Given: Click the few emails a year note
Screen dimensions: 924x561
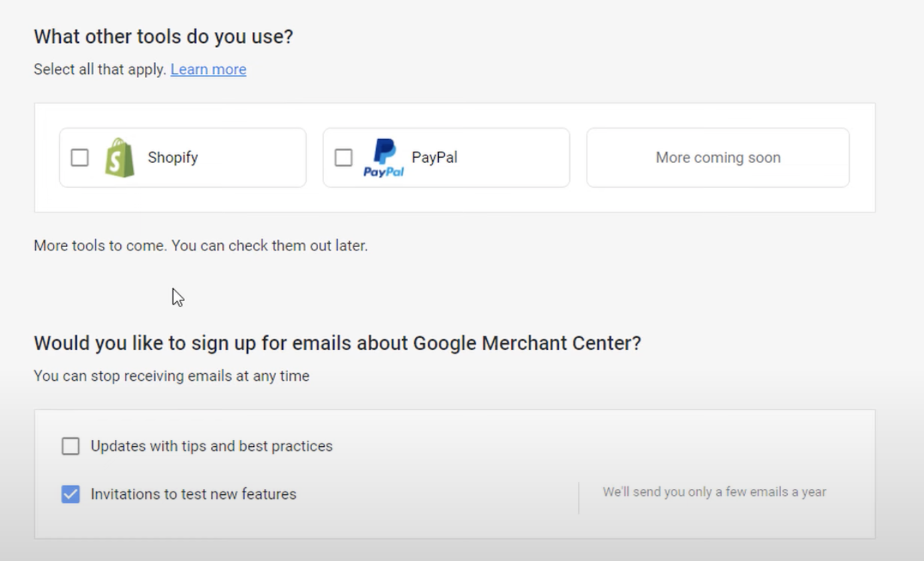Looking at the screenshot, I should (714, 492).
